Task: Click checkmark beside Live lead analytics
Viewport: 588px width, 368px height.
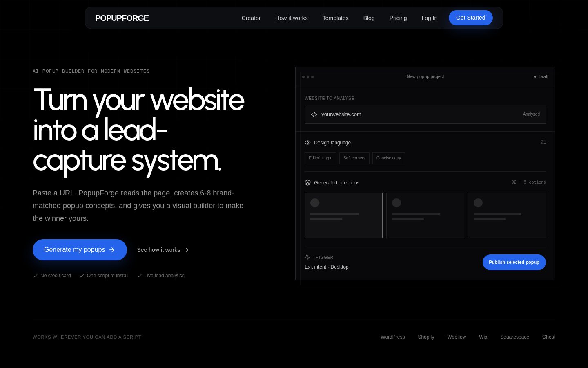Action: click(x=139, y=276)
